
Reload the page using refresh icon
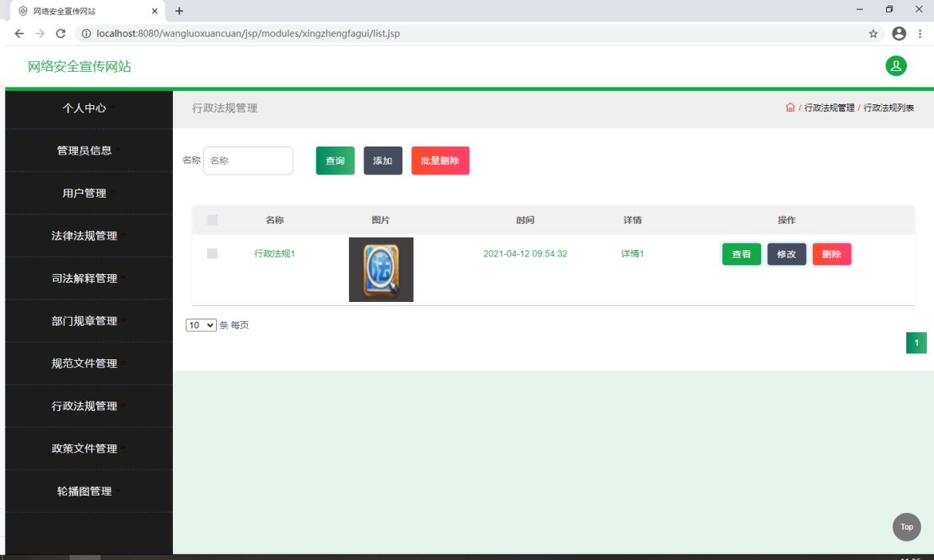(x=61, y=33)
